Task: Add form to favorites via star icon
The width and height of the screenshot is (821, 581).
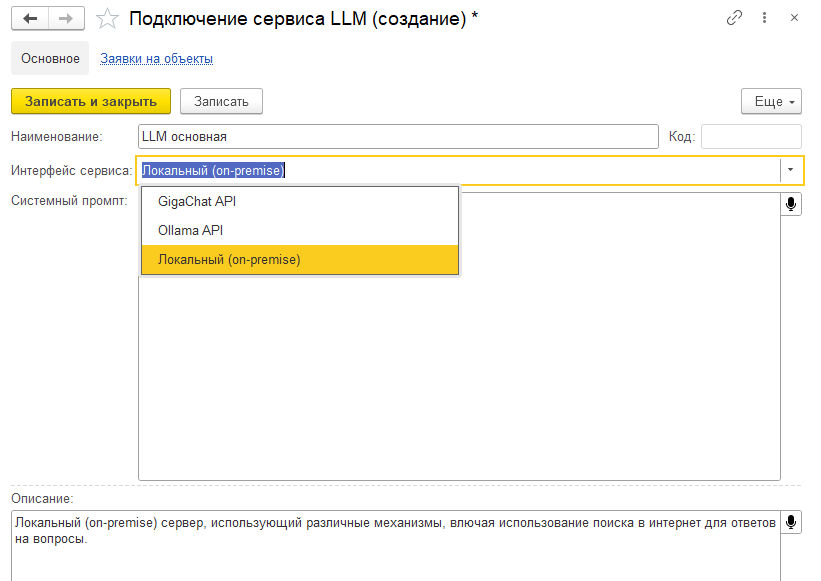Action: click(107, 17)
